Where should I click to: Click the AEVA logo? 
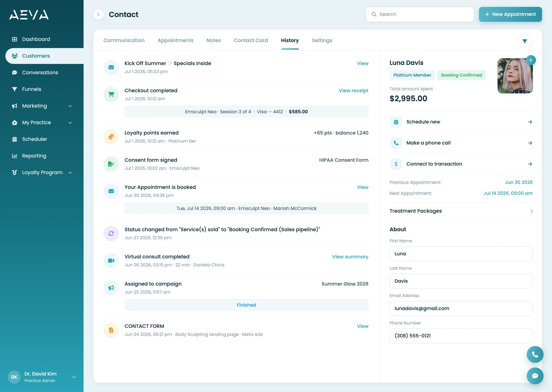point(29,15)
